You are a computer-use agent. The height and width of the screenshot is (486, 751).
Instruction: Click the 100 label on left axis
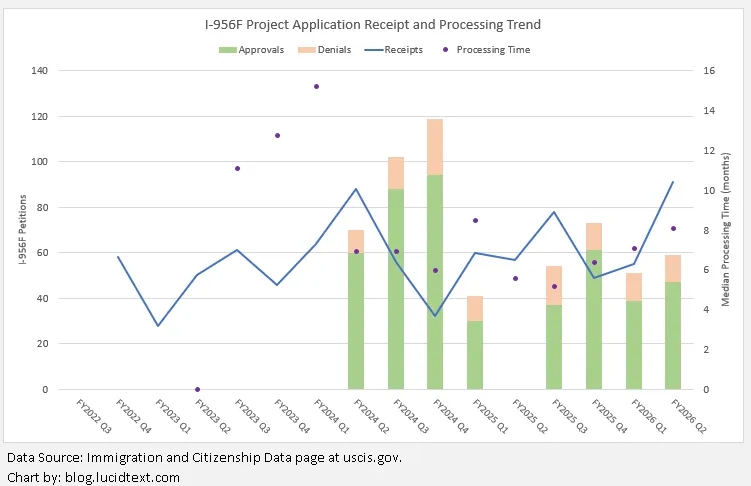tap(39, 161)
